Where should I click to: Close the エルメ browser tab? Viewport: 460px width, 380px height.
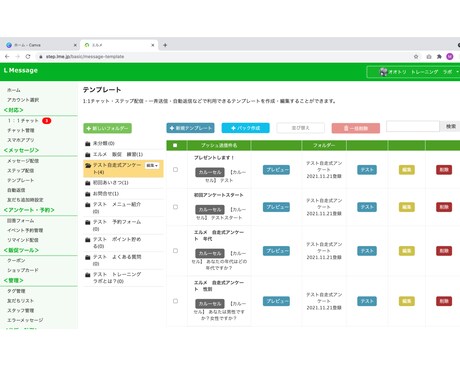point(153,45)
